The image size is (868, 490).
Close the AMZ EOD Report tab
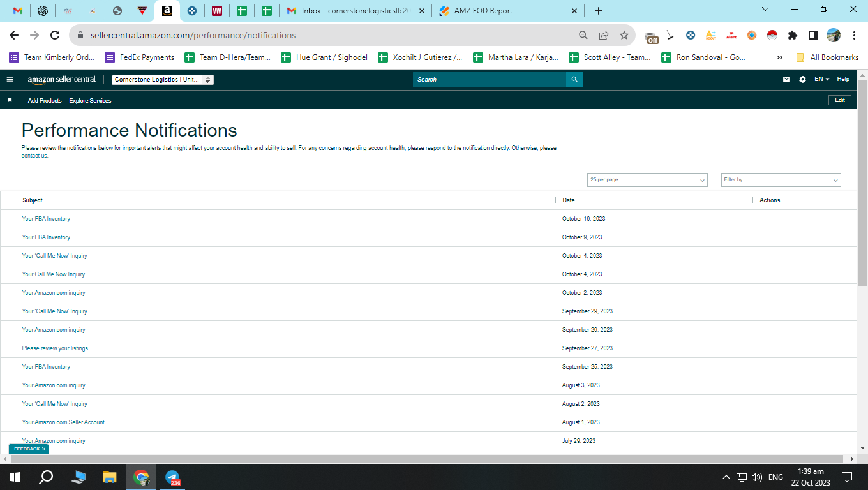[574, 11]
